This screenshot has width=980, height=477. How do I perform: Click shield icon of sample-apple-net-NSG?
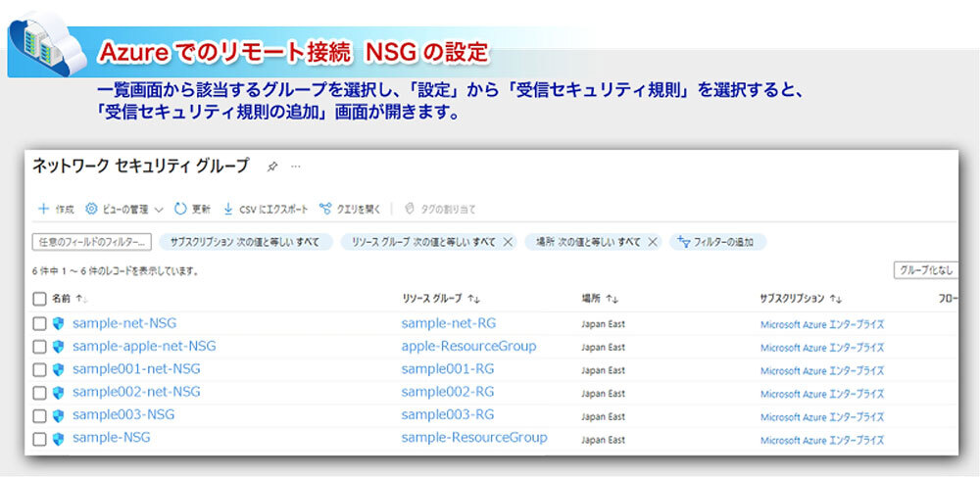pyautogui.click(x=58, y=347)
